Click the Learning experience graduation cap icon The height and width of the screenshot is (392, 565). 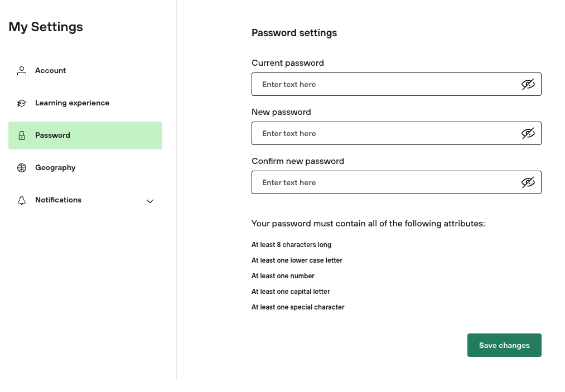coord(22,103)
